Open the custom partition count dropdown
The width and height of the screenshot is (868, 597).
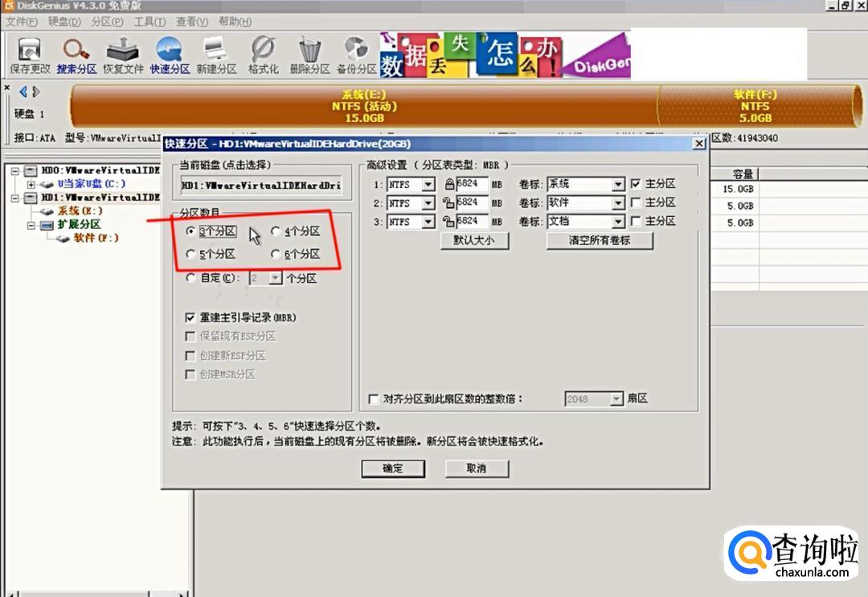[x=275, y=278]
